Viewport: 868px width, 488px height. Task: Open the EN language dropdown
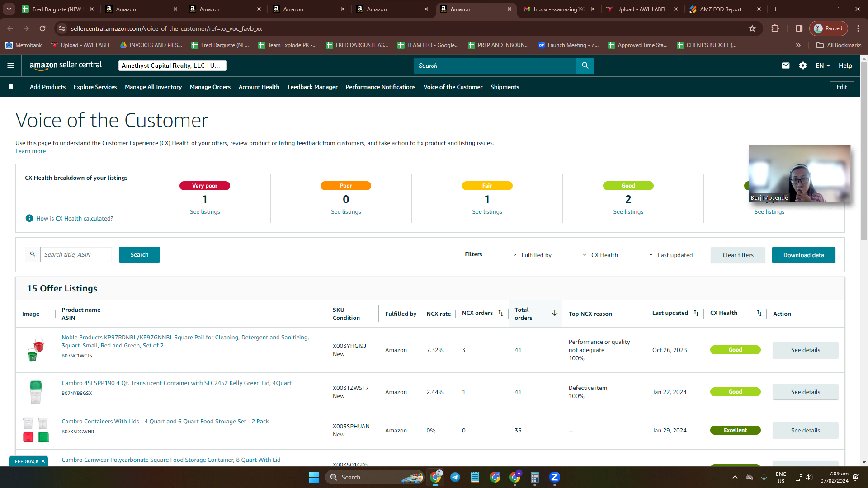823,66
